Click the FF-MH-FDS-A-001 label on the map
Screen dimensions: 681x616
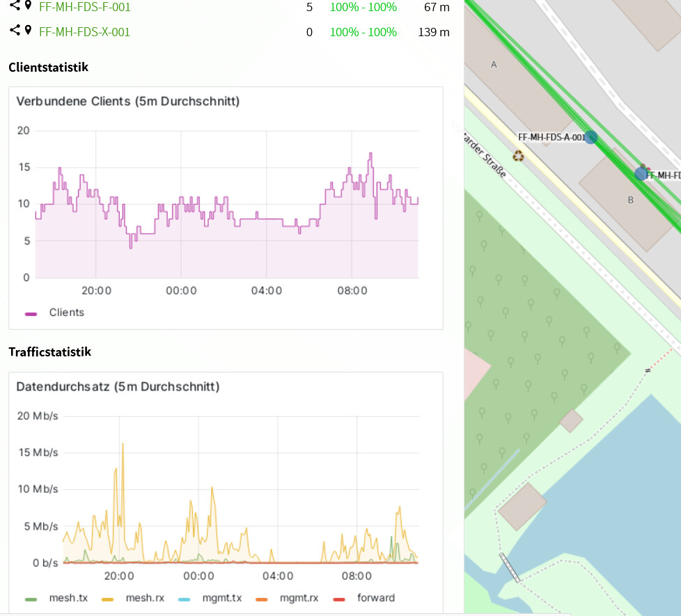[x=551, y=138]
